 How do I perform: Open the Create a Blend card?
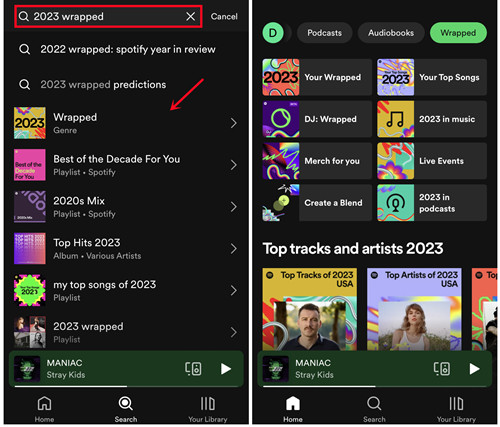pos(317,203)
